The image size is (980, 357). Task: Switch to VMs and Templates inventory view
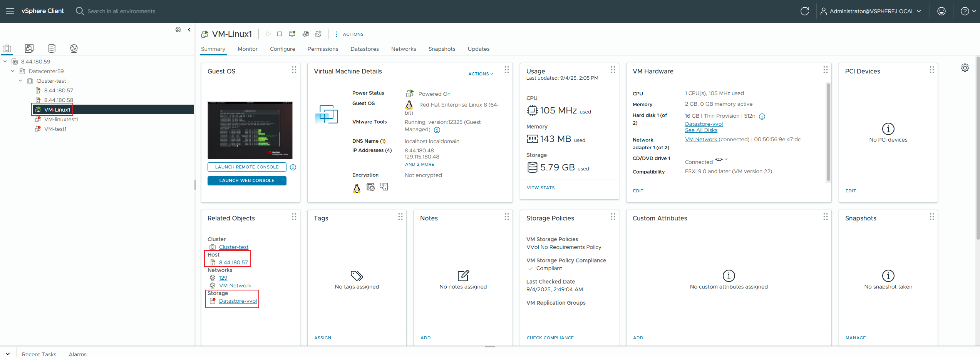(x=29, y=48)
